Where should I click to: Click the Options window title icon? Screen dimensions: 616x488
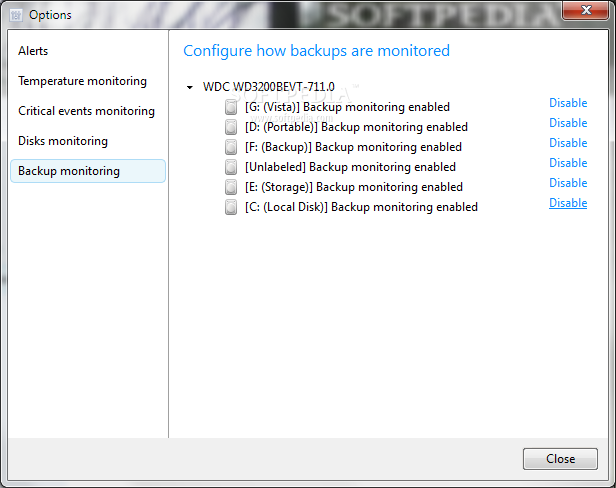[16, 15]
